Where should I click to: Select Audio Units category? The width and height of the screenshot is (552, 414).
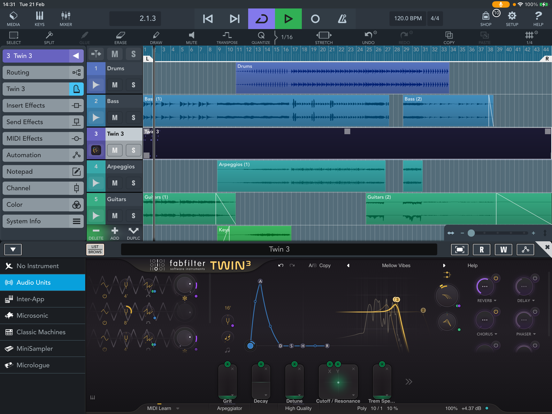click(x=43, y=283)
